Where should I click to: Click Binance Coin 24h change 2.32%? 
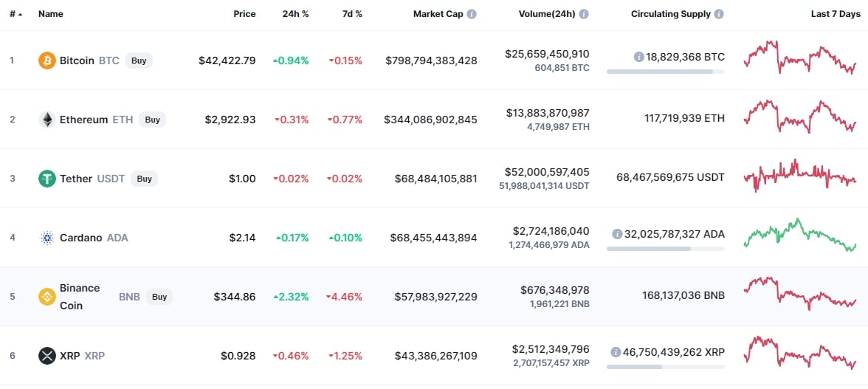(292, 297)
